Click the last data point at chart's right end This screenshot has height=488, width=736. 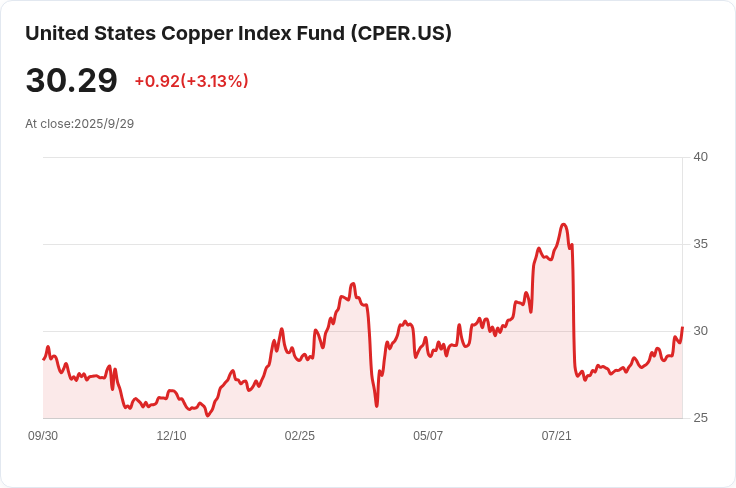(682, 328)
